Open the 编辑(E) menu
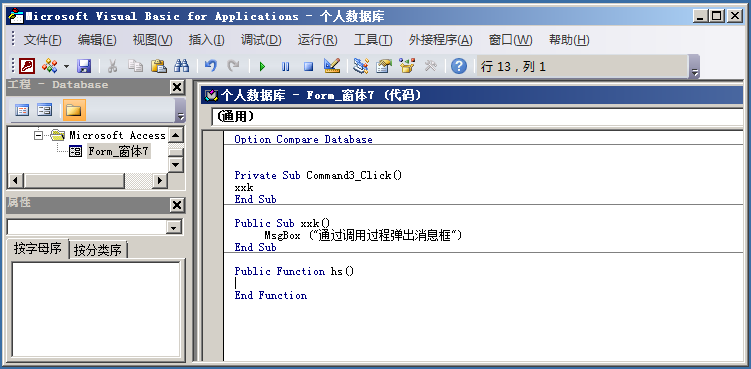This screenshot has width=751, height=369. coord(97,40)
